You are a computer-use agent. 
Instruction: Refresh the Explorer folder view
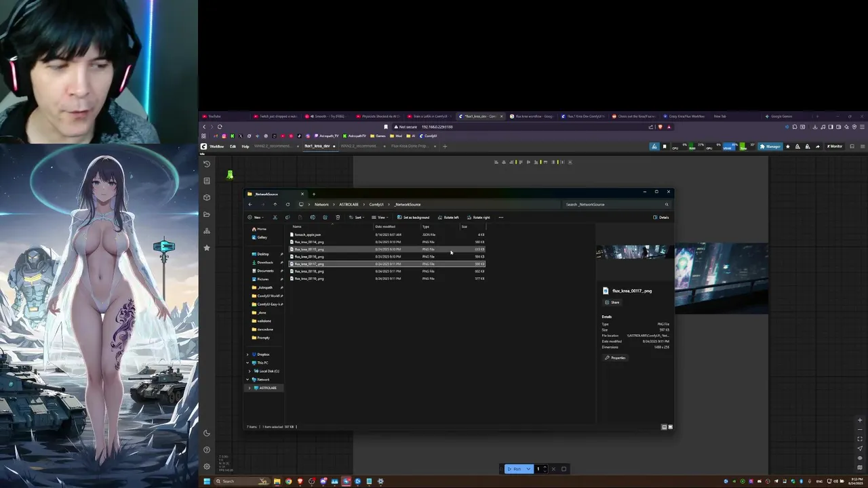pos(288,204)
